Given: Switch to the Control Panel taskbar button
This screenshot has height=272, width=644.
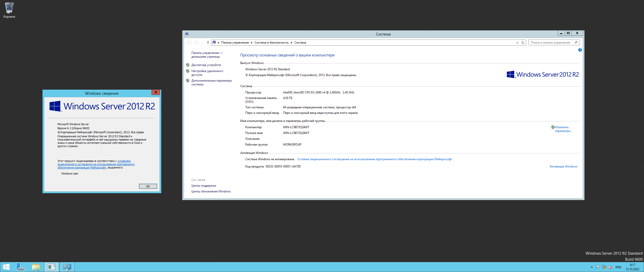Looking at the screenshot, I should [67, 267].
